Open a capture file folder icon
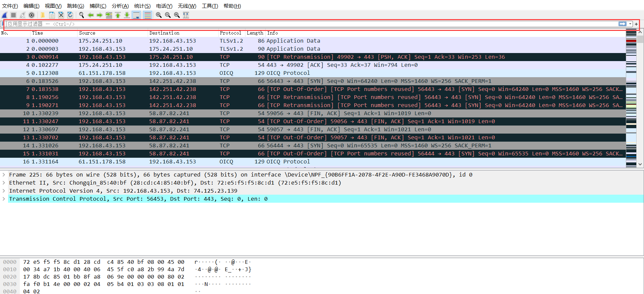Screen dimensions: 644x294 pos(43,15)
